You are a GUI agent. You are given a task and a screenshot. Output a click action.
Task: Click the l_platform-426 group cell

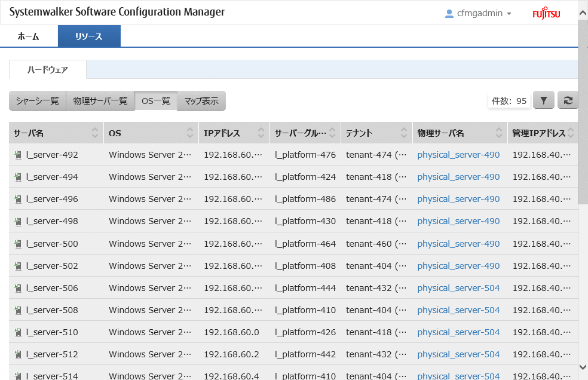pyautogui.click(x=305, y=332)
